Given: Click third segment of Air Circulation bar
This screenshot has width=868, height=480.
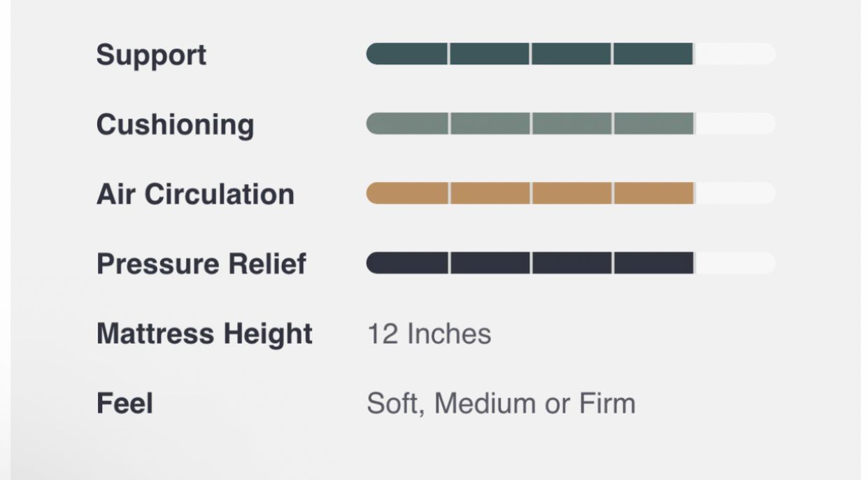Looking at the screenshot, I should pyautogui.click(x=571, y=193).
